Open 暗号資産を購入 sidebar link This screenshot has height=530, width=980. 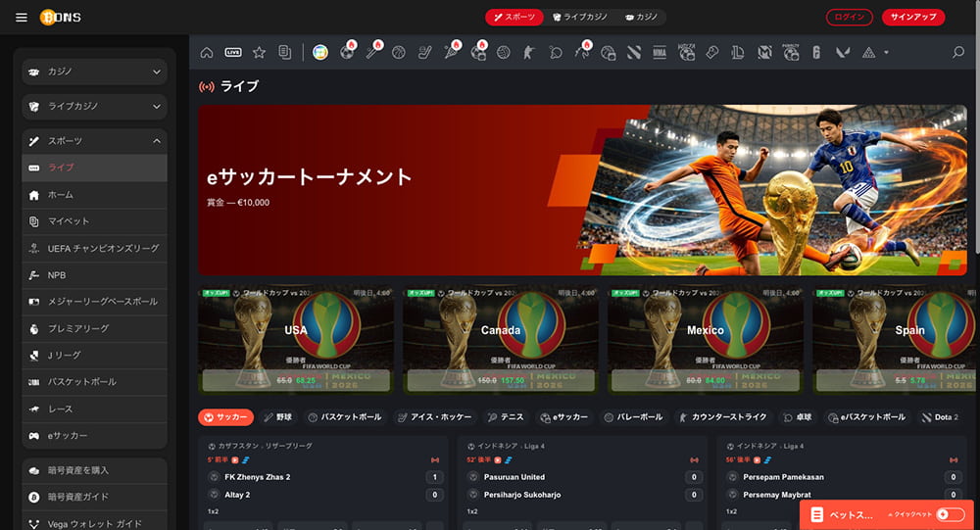(94, 470)
